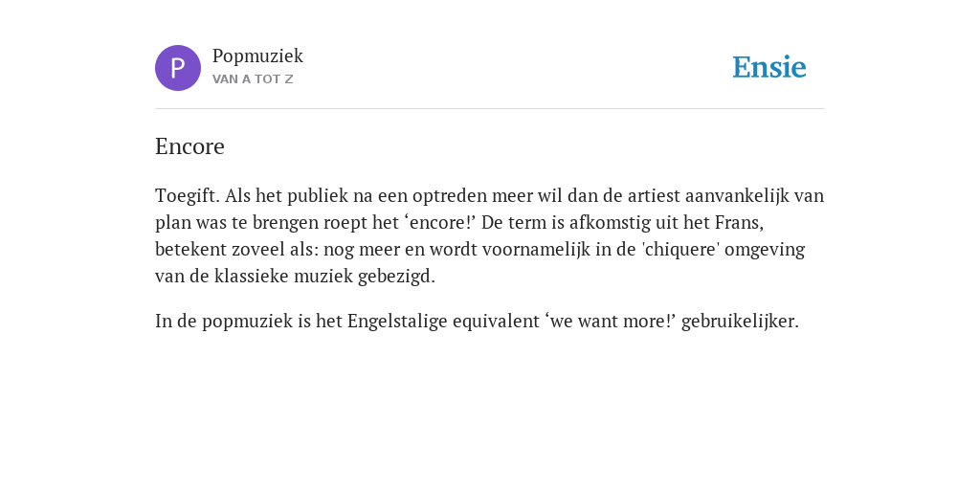This screenshot has width=980, height=490.
Task: Click the horizontal divider under the header
Action: click(490, 109)
